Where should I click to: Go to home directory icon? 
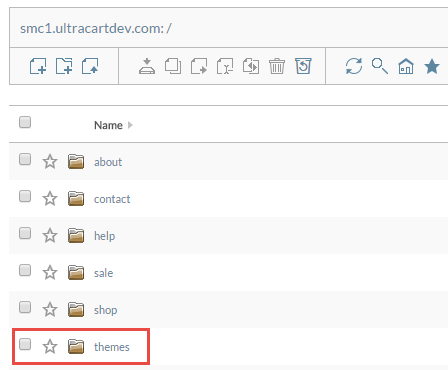pos(406,66)
